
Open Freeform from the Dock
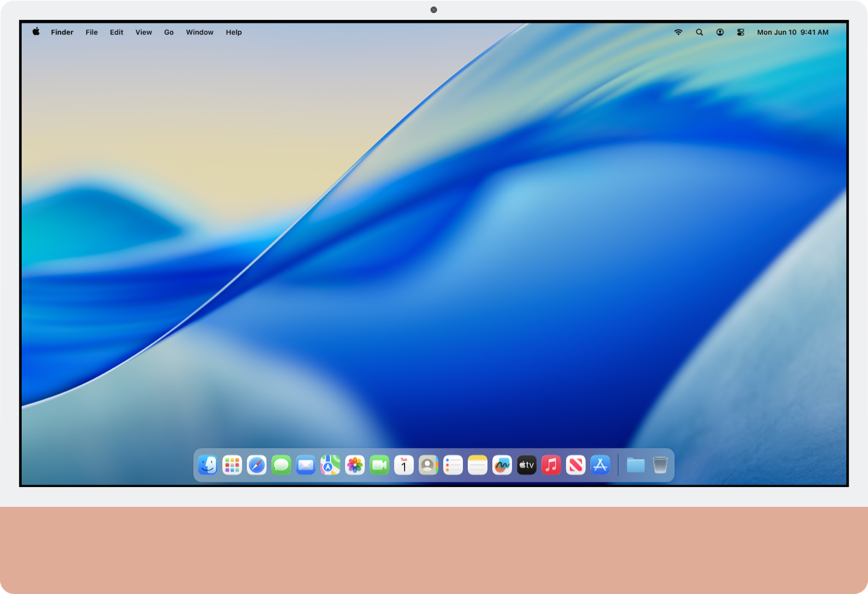pos(502,465)
